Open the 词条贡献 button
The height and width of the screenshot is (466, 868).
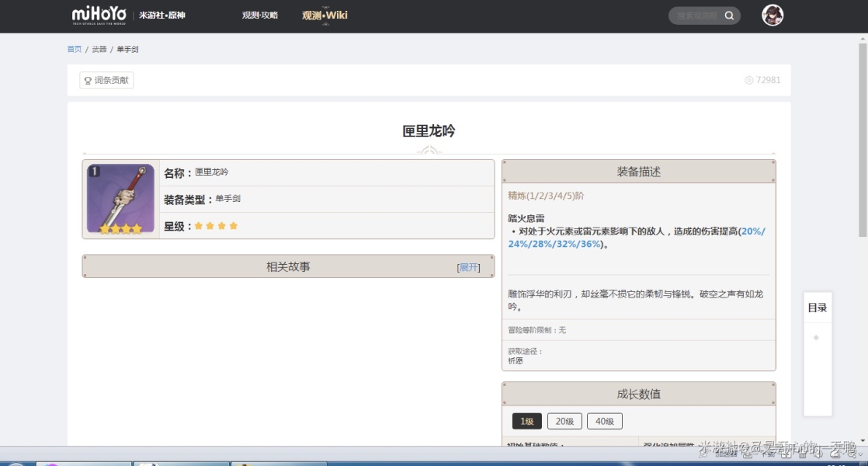[x=106, y=80]
